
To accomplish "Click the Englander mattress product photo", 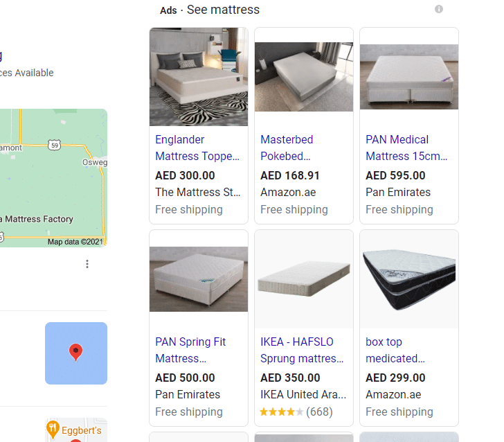I will 199,76.
